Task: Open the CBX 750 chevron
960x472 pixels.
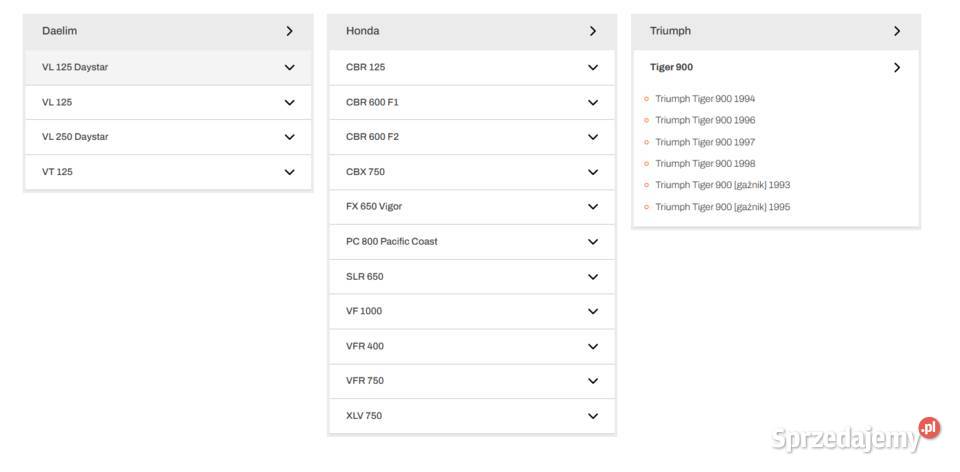Action: point(593,172)
